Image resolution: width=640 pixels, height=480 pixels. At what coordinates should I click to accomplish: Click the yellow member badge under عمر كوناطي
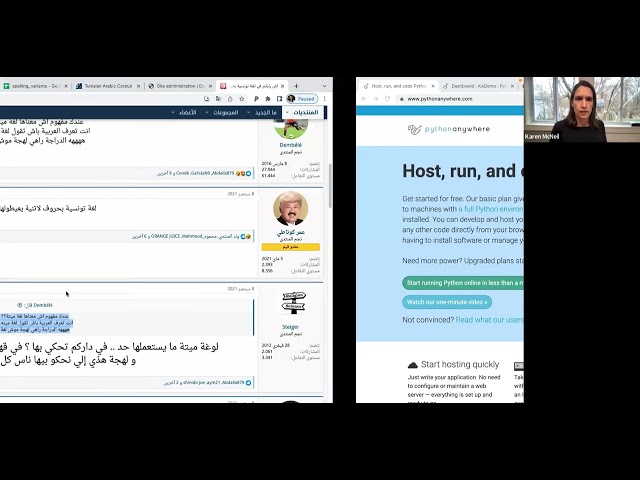291,247
